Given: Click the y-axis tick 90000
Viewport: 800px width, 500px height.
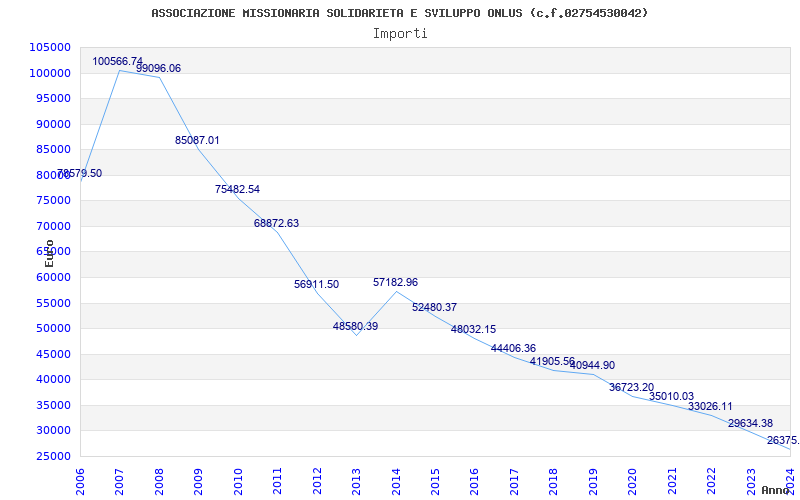Looking at the screenshot, I should 53,124.
